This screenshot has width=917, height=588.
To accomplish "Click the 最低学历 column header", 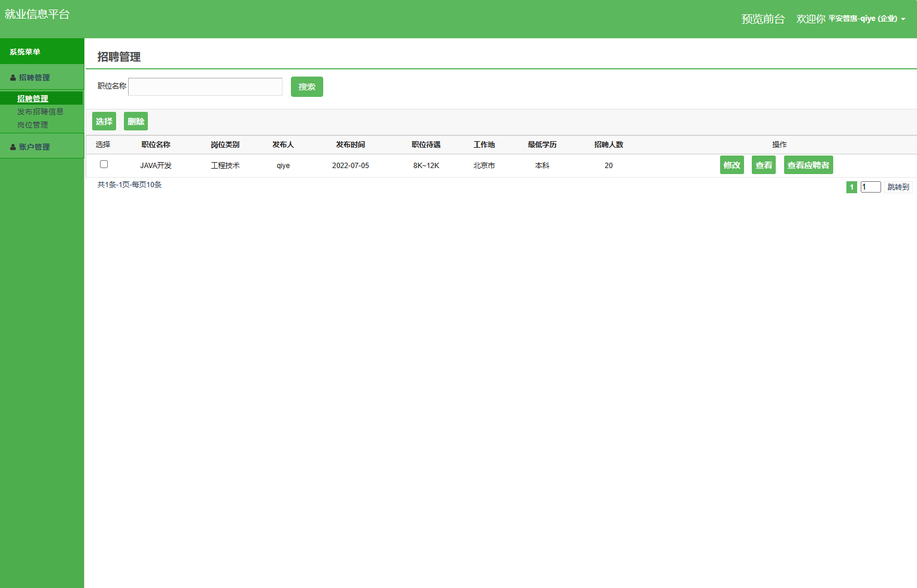I will pyautogui.click(x=542, y=145).
